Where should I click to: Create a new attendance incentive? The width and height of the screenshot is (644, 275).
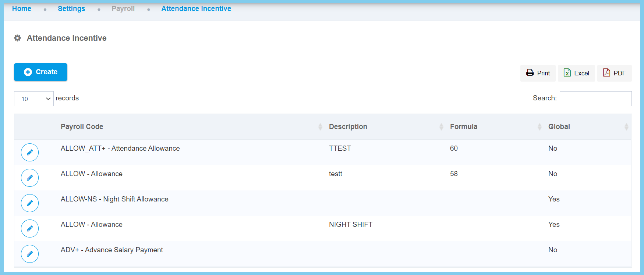click(40, 72)
